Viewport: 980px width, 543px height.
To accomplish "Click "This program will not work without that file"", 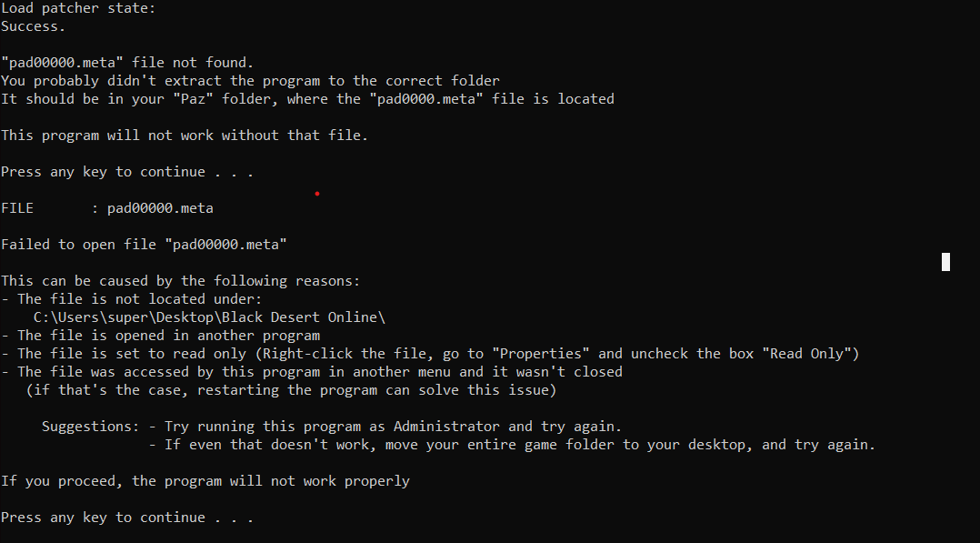I will 185,136.
